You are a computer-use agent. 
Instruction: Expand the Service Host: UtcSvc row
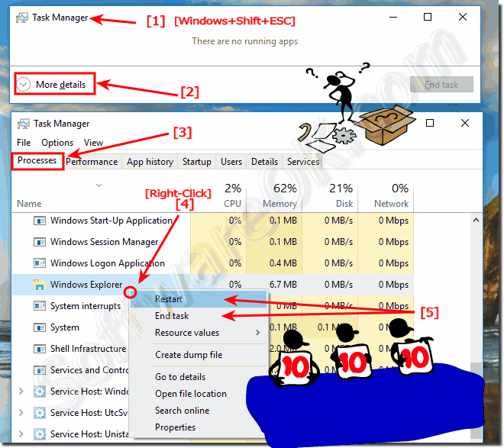tap(21, 413)
